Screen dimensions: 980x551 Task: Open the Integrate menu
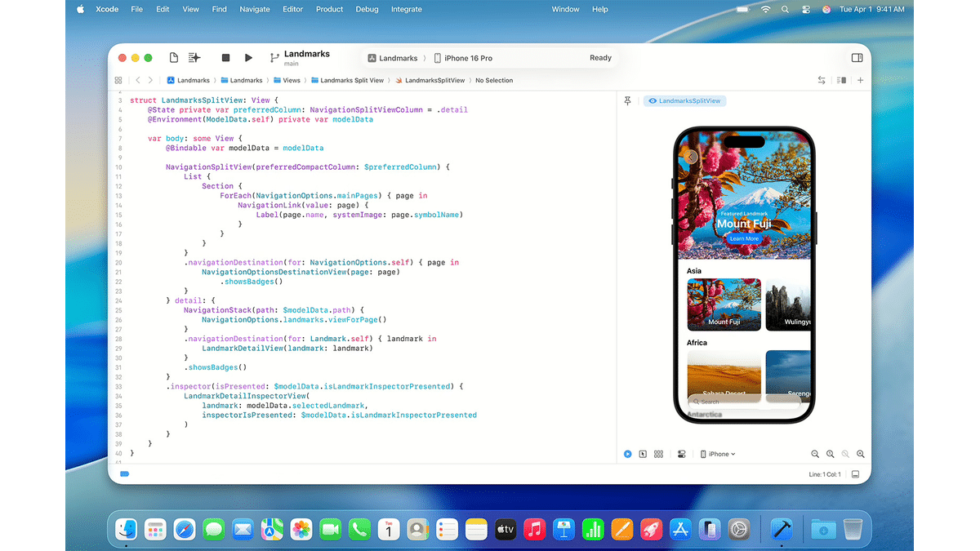tap(406, 9)
